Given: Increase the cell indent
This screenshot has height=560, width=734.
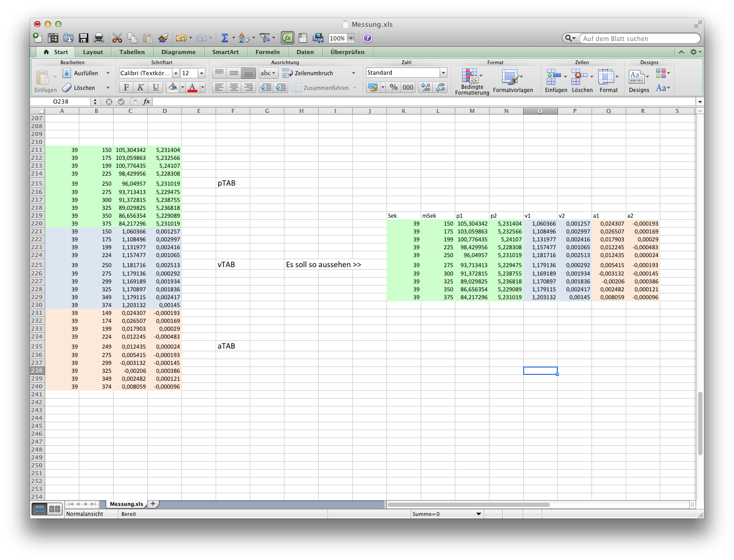Looking at the screenshot, I should 281,87.
